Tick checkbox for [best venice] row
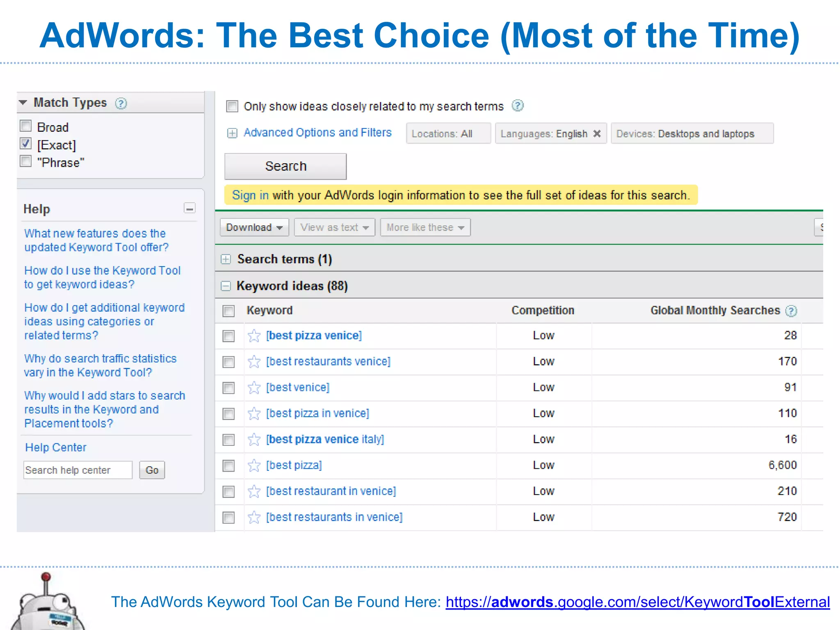 pos(228,388)
